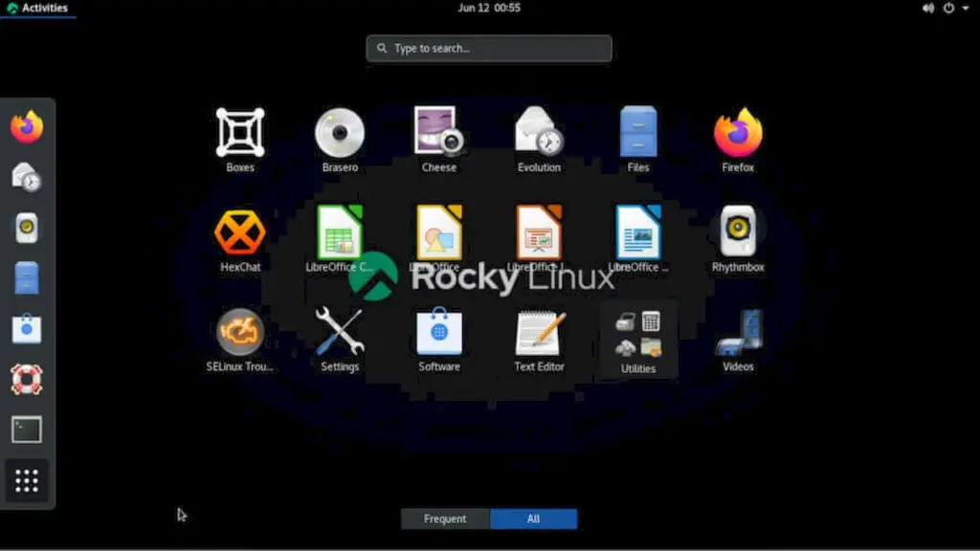The height and width of the screenshot is (551, 980).
Task: Click the Activities button
Action: (x=37, y=8)
